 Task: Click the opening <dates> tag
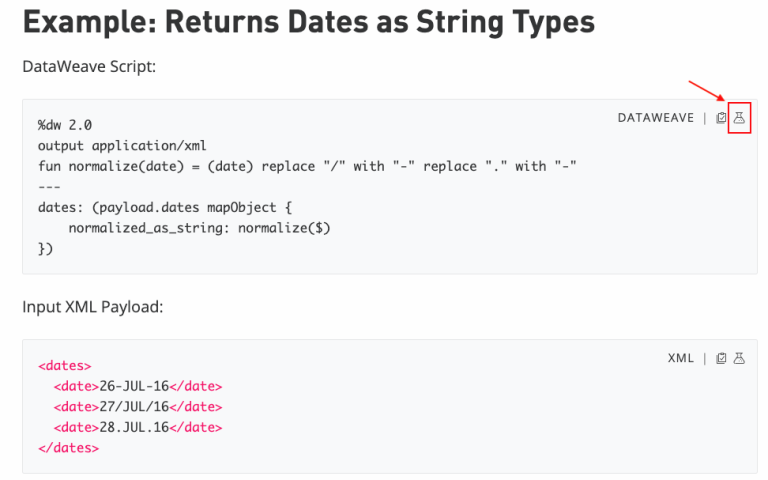pyautogui.click(x=65, y=365)
